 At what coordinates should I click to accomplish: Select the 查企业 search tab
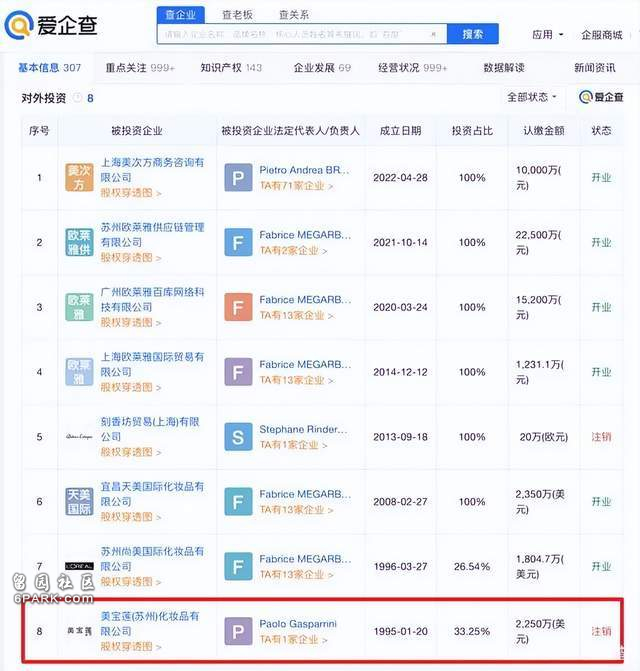click(181, 15)
